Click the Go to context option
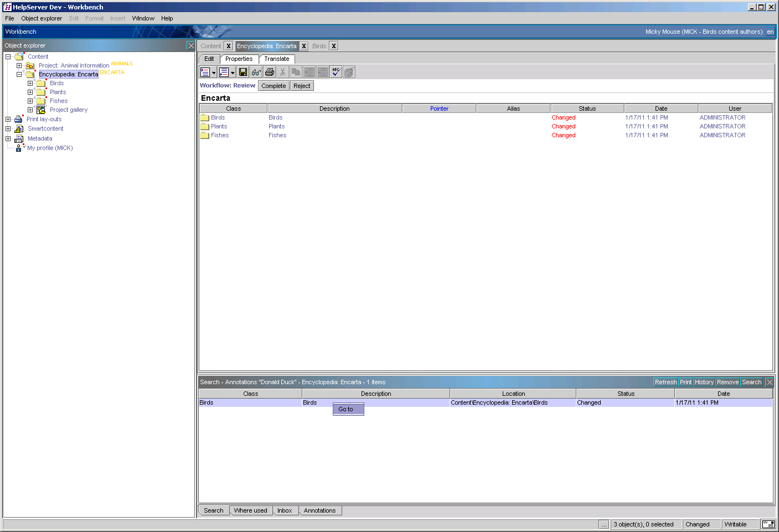779x532 pixels. [x=348, y=409]
